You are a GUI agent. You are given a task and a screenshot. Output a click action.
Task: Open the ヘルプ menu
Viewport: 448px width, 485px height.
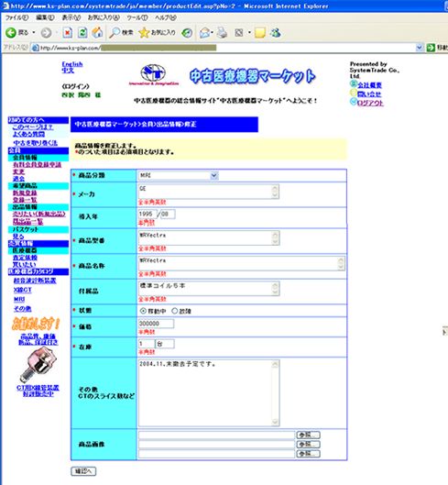pos(166,17)
